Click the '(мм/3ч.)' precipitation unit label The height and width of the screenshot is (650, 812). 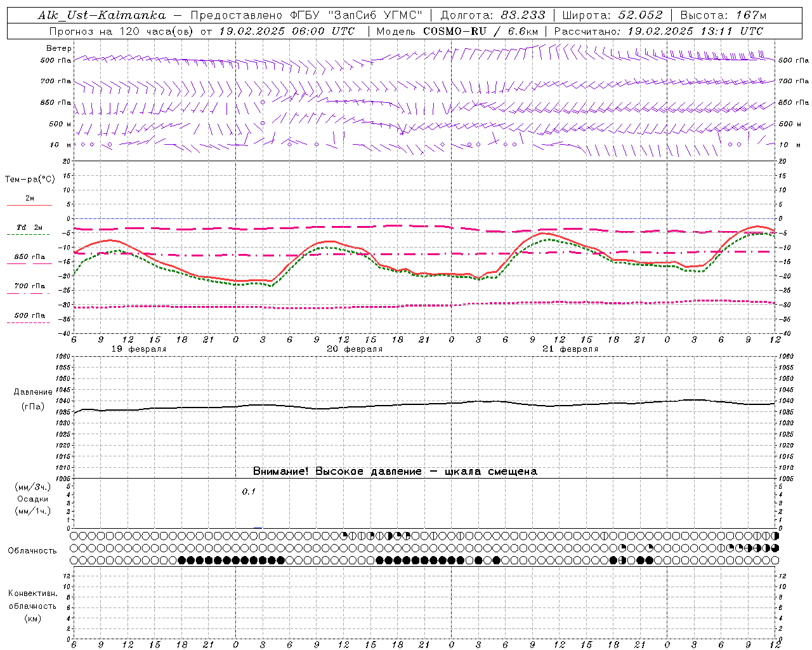[x=33, y=487]
